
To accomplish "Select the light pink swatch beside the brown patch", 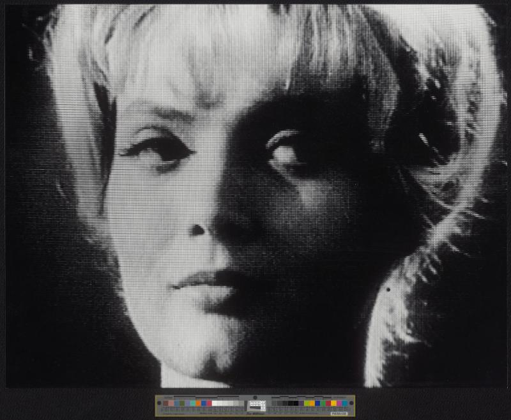I will (171, 403).
